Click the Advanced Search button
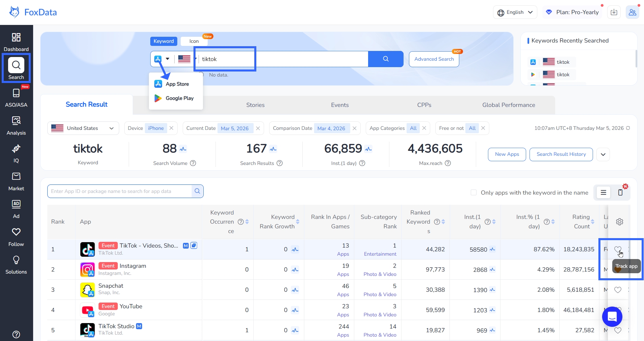The height and width of the screenshot is (341, 644). [434, 59]
